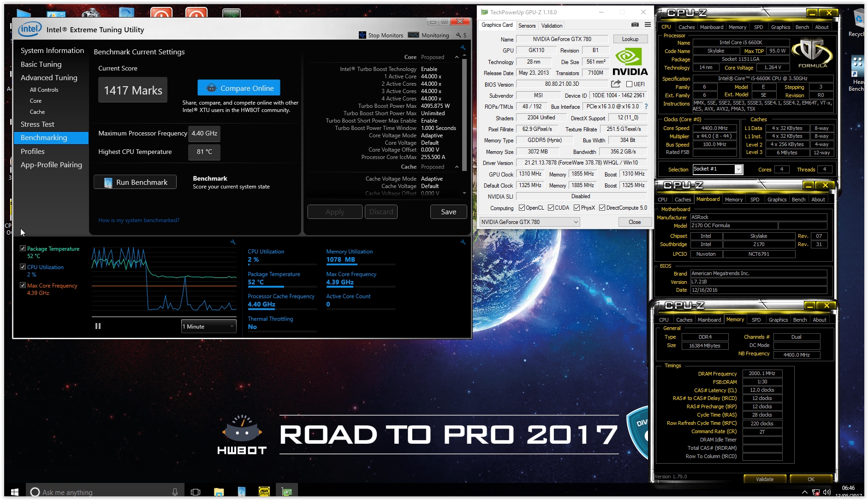Viewport: 868px width, 500px height.
Task: Collapse the Core proposed settings section
Action: click(x=457, y=57)
